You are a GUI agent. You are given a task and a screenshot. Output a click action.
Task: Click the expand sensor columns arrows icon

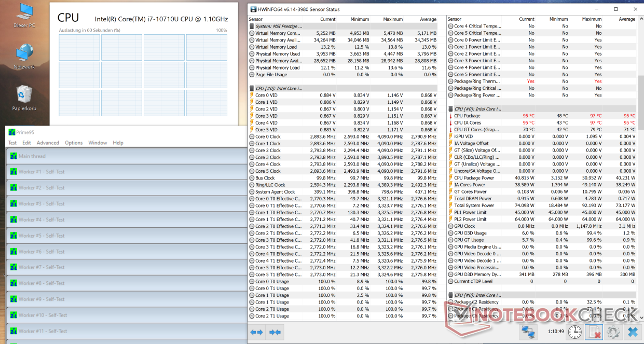pos(257,332)
